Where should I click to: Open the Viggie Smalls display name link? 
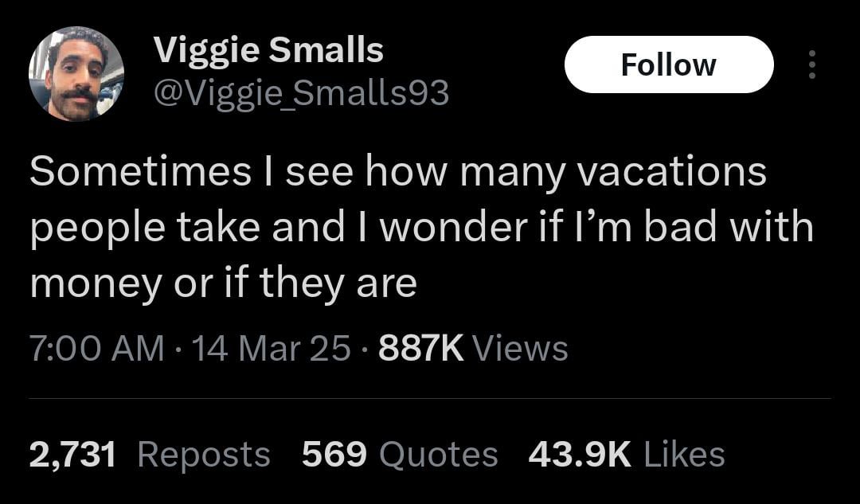coord(268,51)
